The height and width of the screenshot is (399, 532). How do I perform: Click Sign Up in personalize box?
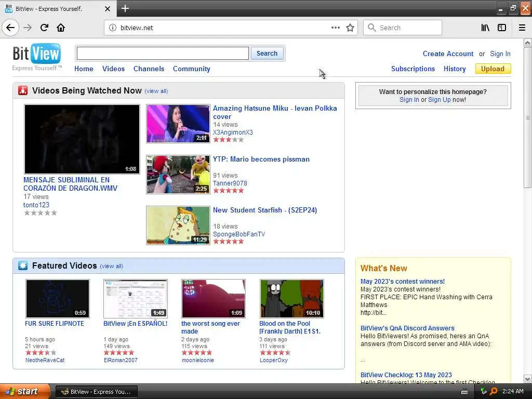[x=440, y=99]
